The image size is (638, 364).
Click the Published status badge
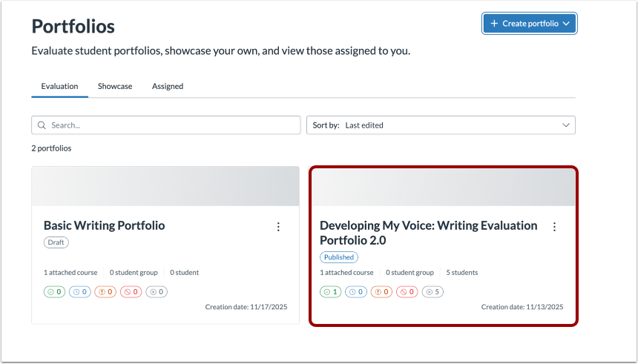[339, 257]
